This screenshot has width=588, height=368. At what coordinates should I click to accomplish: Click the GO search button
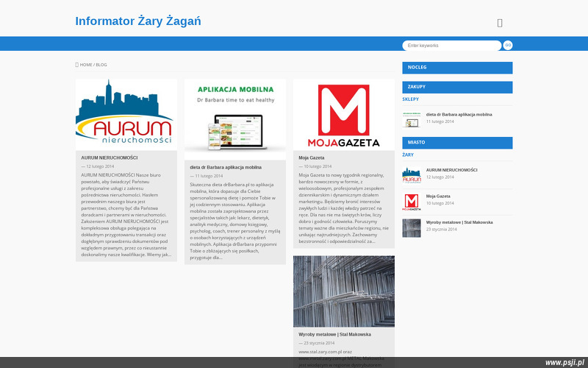pyautogui.click(x=508, y=46)
